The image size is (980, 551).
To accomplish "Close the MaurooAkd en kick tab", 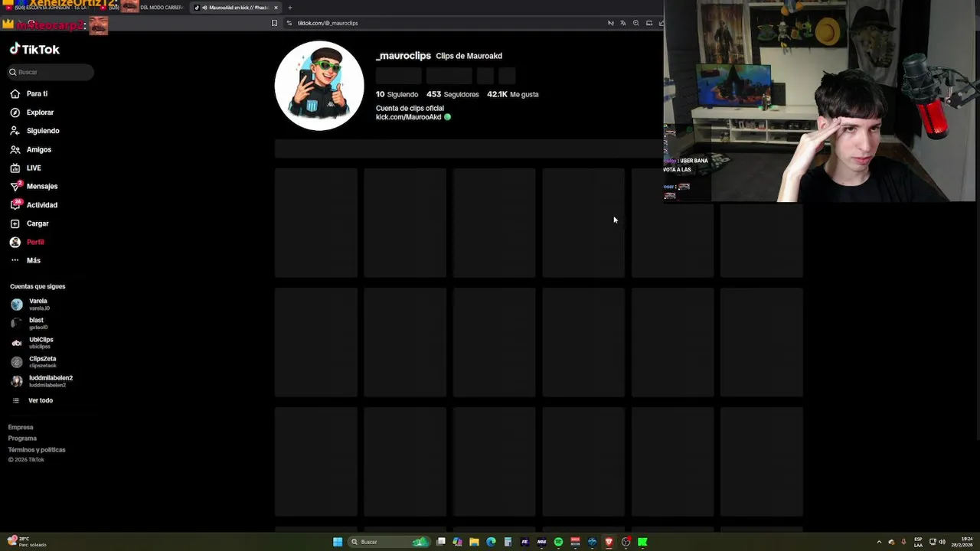I will pos(276,8).
